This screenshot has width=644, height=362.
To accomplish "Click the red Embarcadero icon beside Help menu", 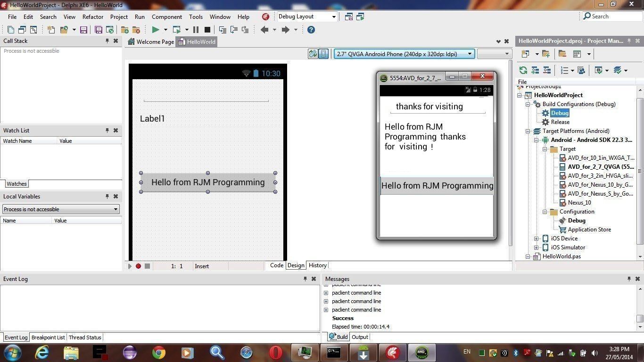I will [265, 16].
